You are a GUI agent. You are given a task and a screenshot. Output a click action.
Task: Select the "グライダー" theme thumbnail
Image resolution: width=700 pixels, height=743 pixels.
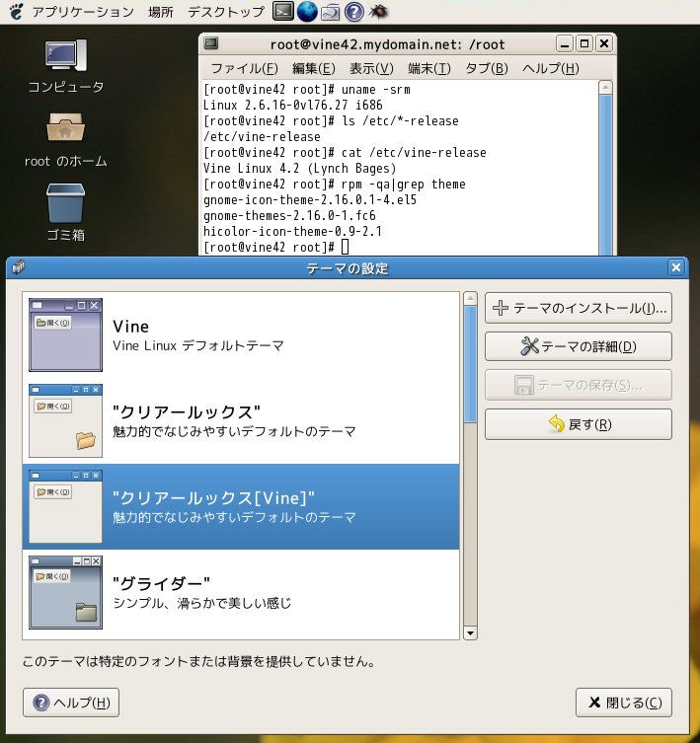65,592
